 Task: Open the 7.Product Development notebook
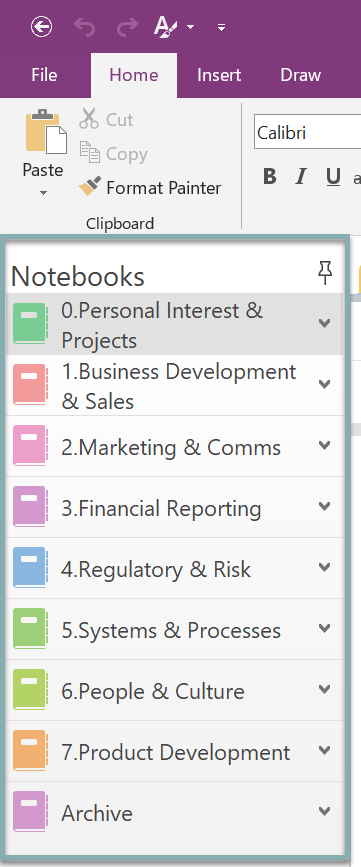click(175, 751)
